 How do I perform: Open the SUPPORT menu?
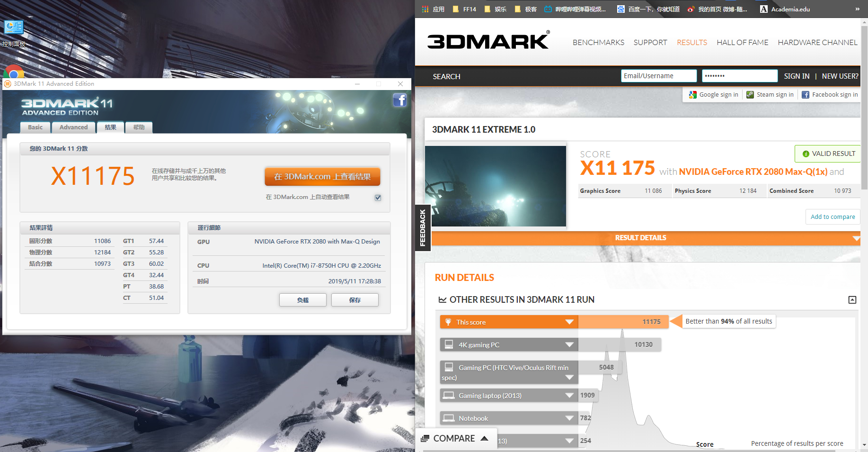[650, 43]
